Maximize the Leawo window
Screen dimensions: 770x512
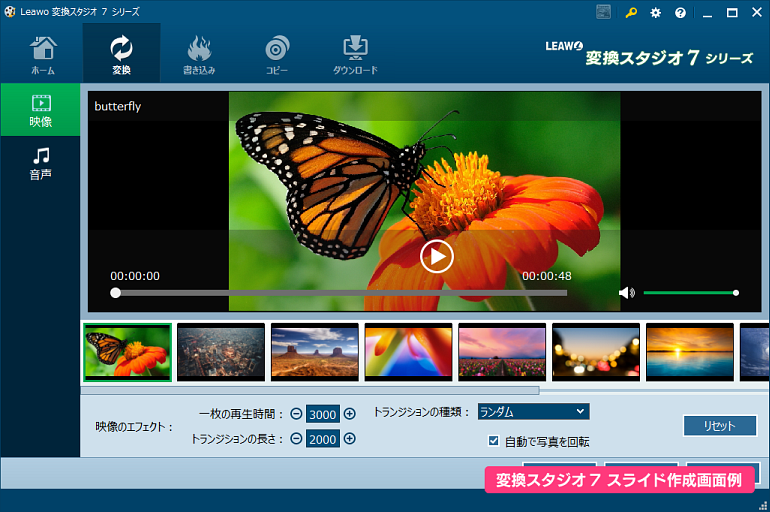coord(732,13)
